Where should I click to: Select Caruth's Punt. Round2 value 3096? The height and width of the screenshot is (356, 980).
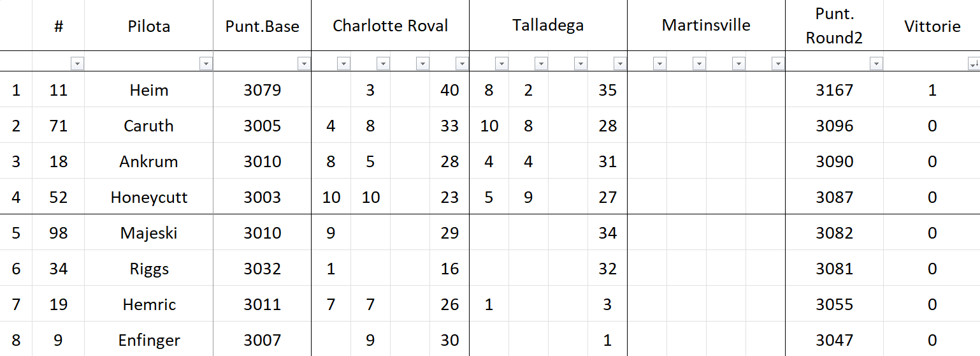point(834,126)
